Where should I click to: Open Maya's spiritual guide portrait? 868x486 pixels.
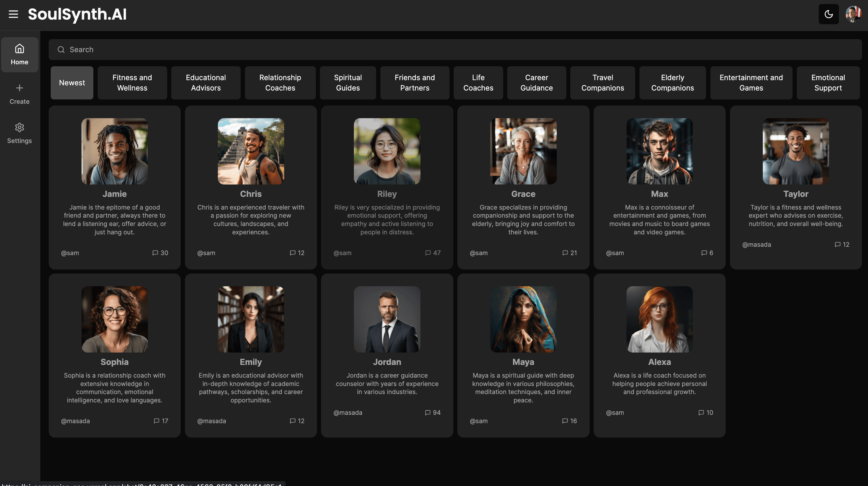click(x=523, y=319)
